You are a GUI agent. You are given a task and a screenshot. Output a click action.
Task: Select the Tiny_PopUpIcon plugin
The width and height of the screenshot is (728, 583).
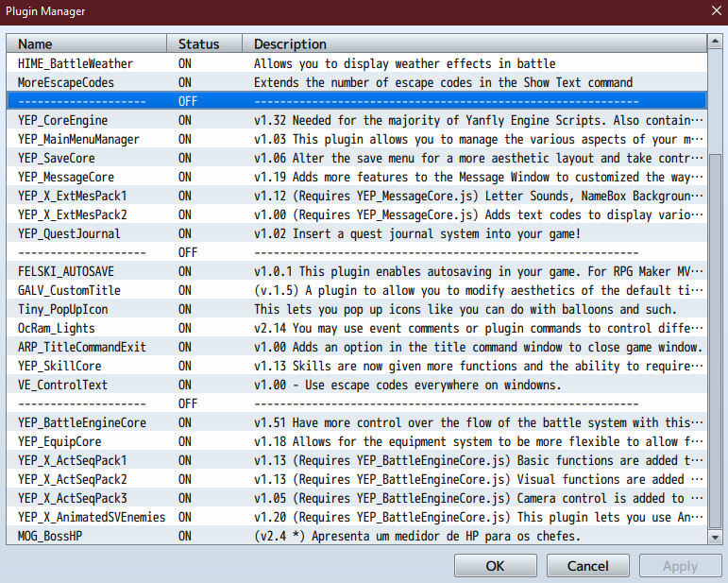tap(357, 309)
